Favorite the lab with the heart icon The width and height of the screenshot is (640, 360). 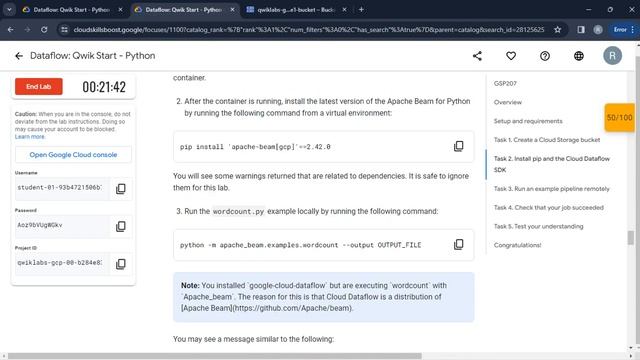pyautogui.click(x=511, y=56)
